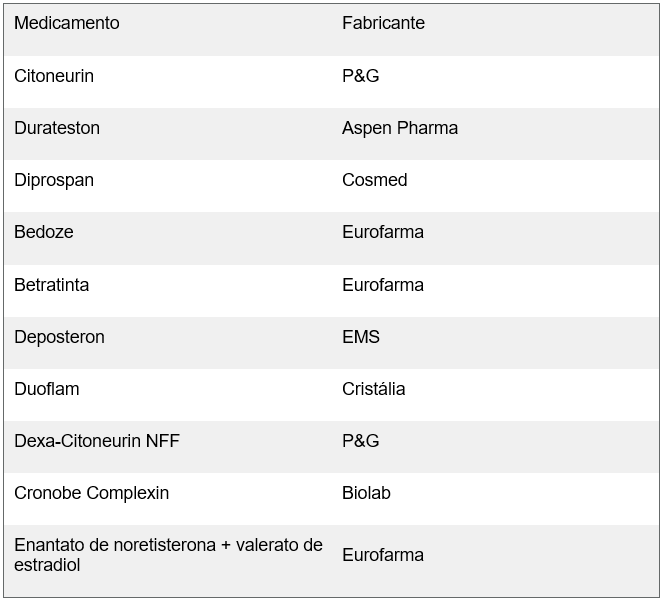661x599 pixels.
Task: Select the Durateston cell
Action: click(57, 128)
